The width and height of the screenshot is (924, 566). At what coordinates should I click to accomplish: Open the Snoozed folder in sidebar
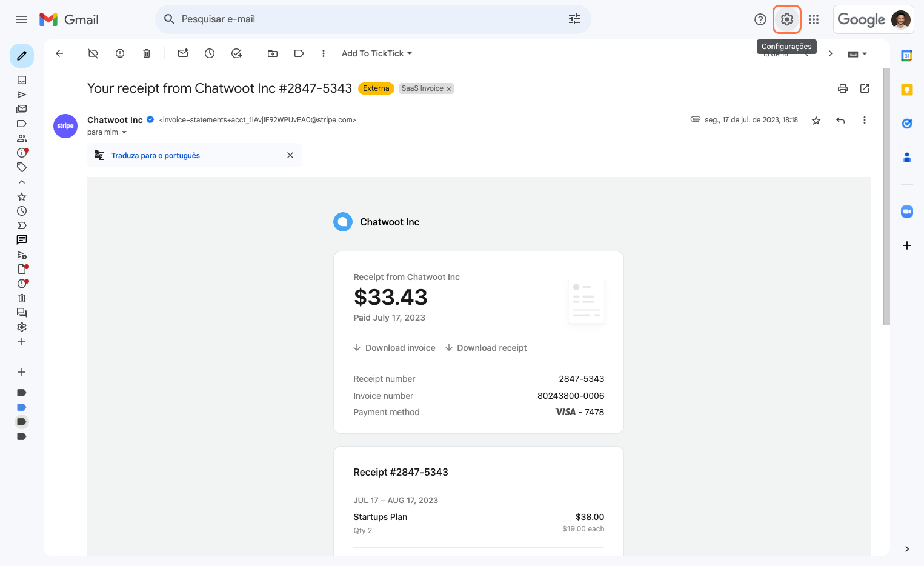[x=22, y=211]
